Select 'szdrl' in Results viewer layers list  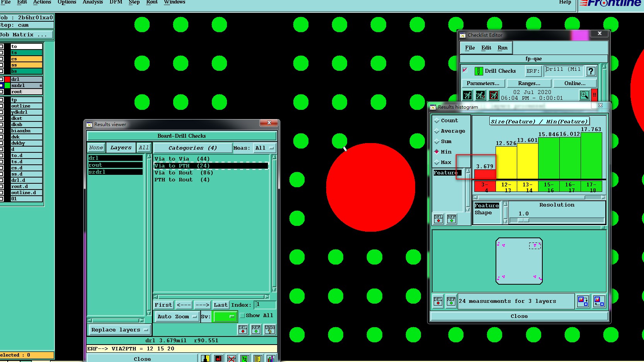point(115,172)
